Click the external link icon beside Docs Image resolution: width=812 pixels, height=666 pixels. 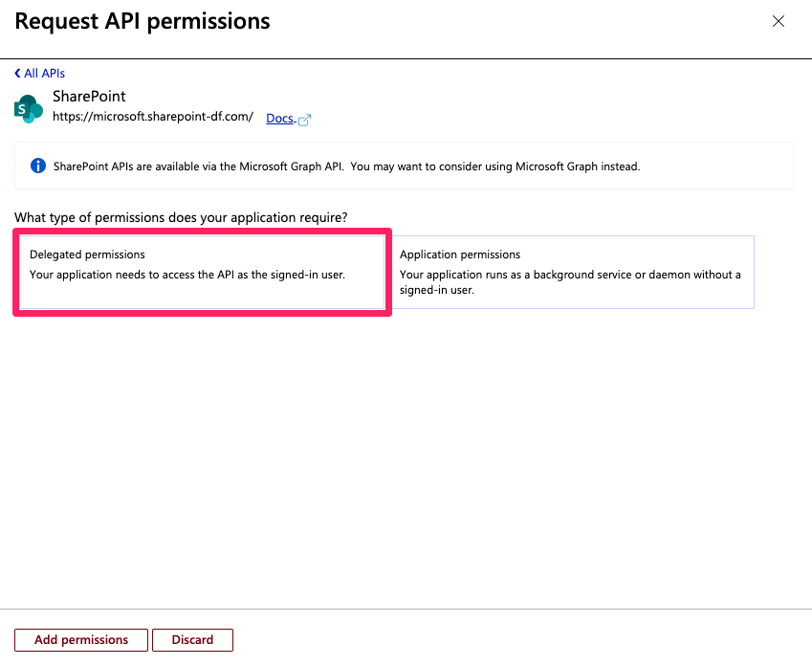point(304,120)
